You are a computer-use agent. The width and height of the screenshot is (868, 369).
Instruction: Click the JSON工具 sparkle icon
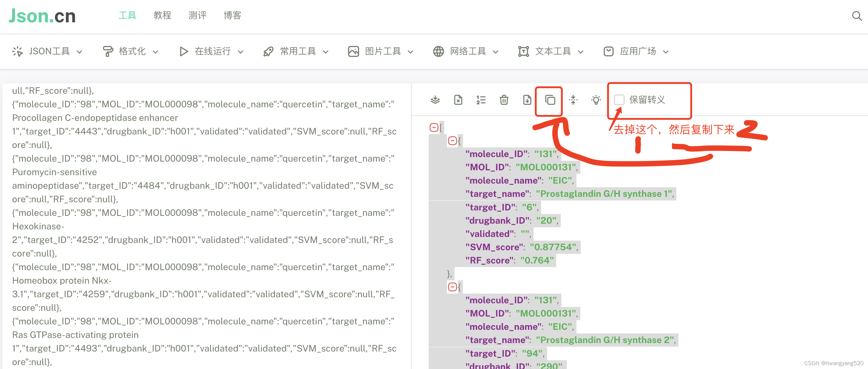click(x=17, y=52)
